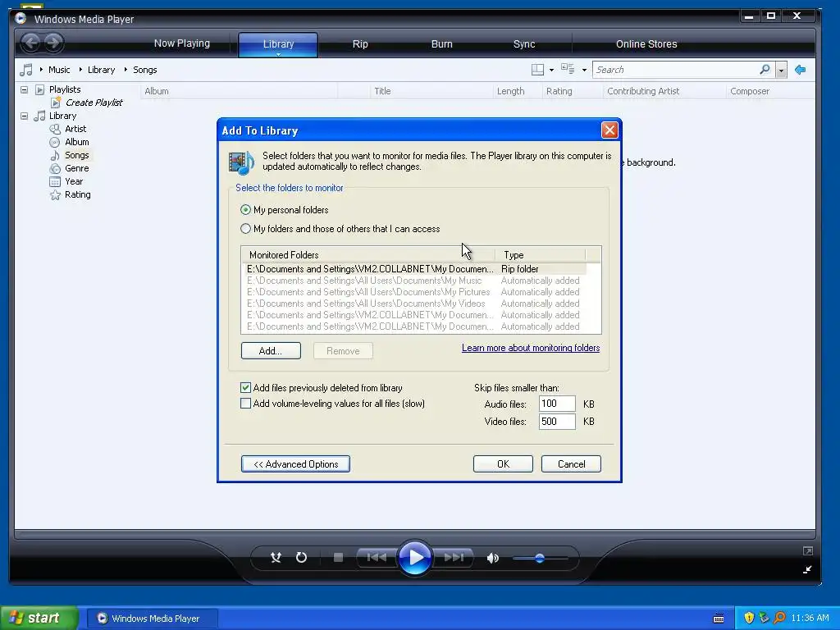Viewport: 840px width, 630px height.
Task: Collapse the Playlists tree node
Action: coord(24,89)
